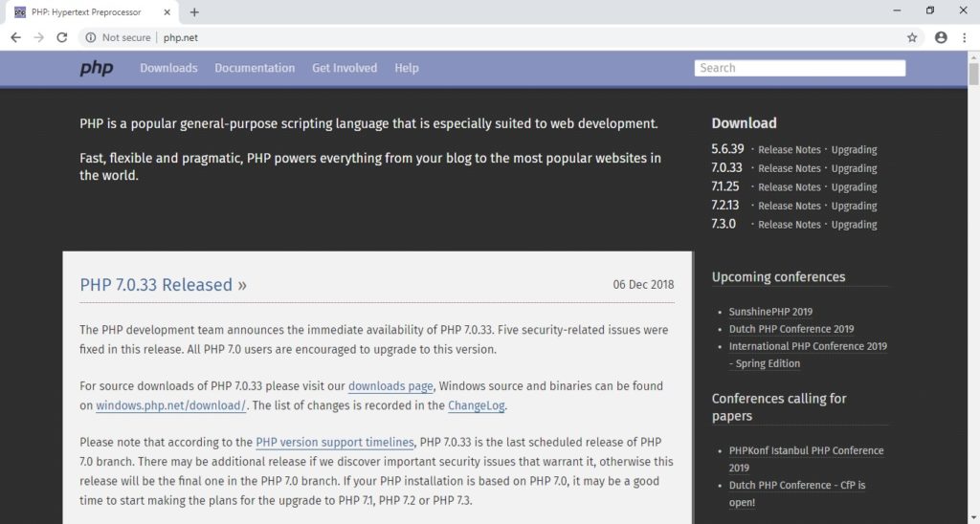Click the php logo in the navbar

pyautogui.click(x=96, y=68)
